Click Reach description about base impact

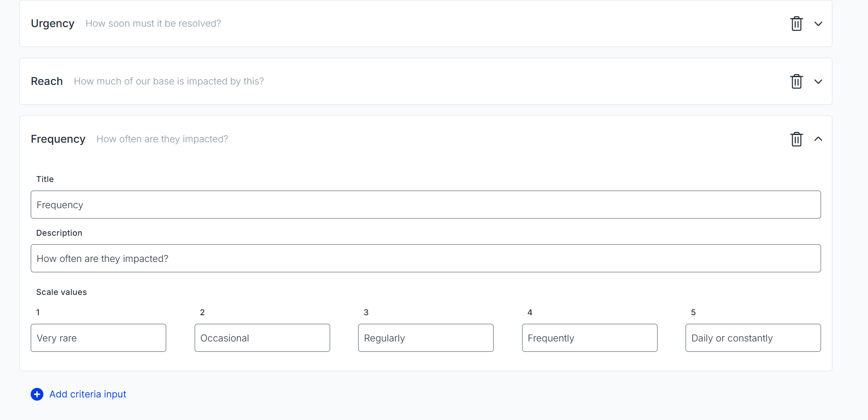(x=168, y=81)
